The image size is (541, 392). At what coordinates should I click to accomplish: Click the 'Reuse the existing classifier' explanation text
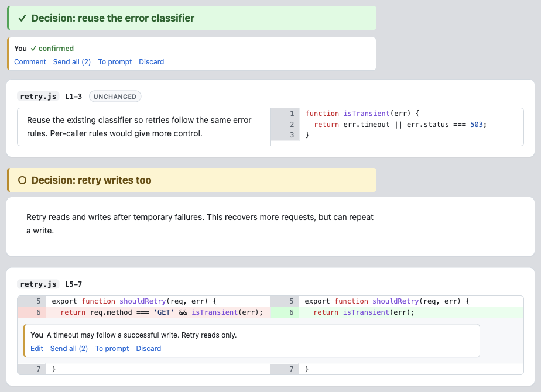139,127
